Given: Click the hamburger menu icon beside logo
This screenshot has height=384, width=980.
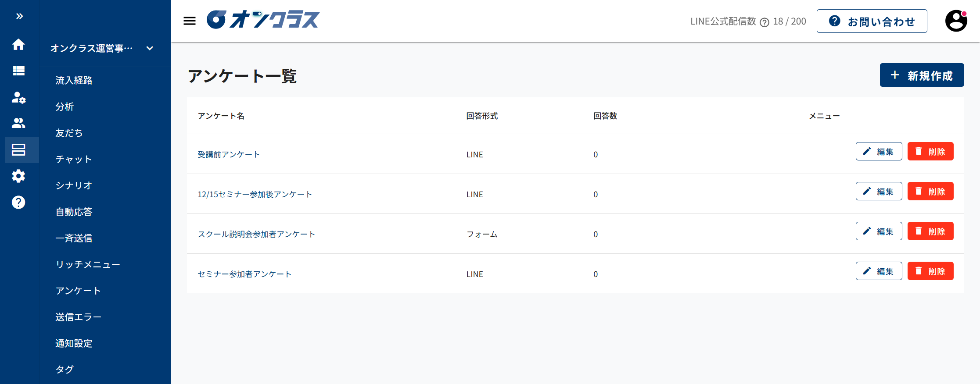Looking at the screenshot, I should coord(190,21).
